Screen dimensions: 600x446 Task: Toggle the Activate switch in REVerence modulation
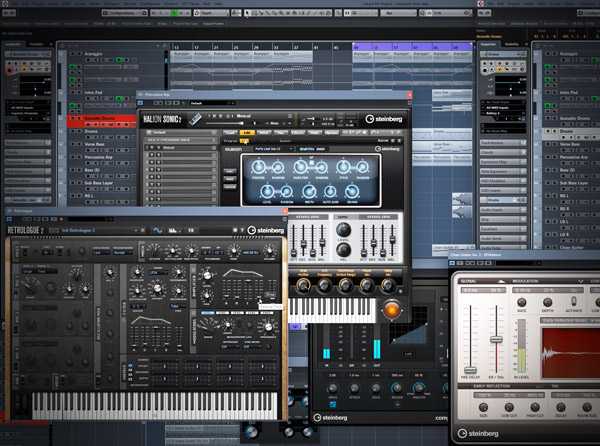click(x=573, y=302)
